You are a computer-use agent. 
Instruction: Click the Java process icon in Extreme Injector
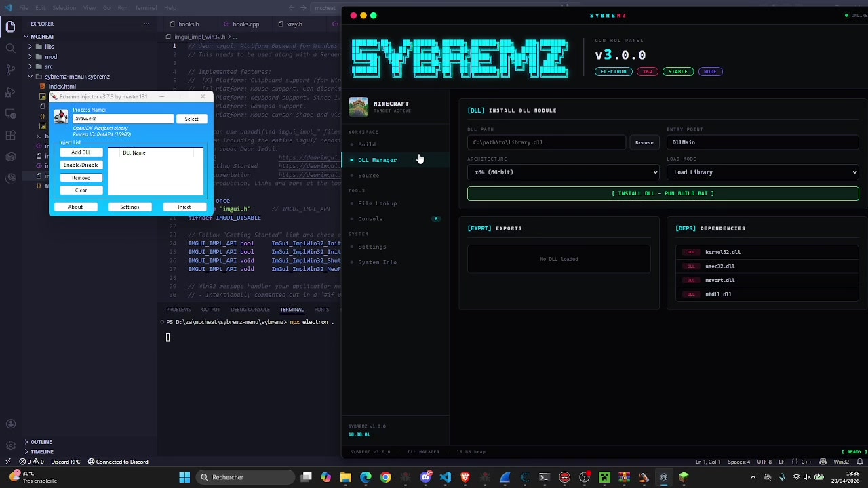click(x=62, y=117)
